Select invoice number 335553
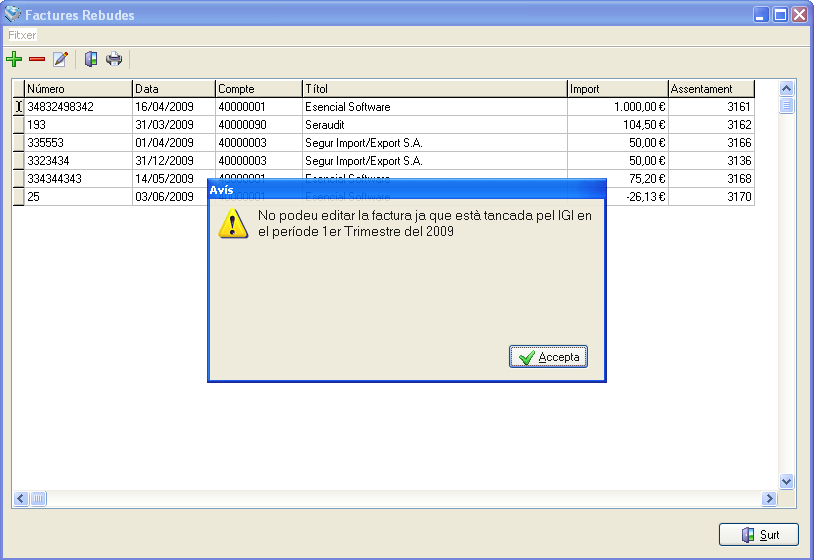 click(x=78, y=143)
